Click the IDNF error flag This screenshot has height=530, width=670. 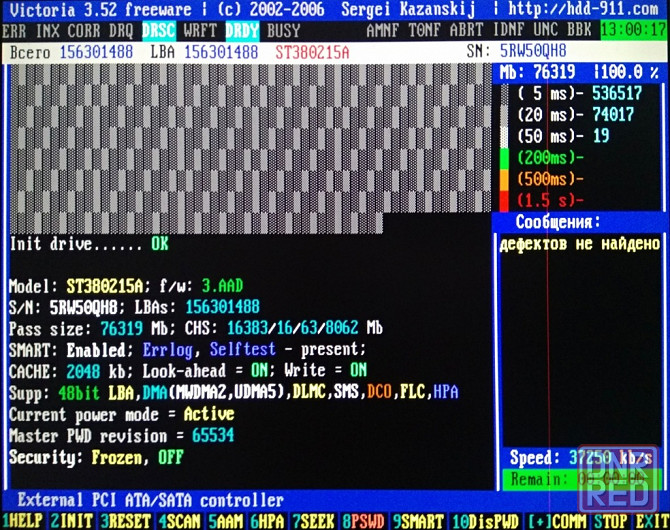[508, 30]
